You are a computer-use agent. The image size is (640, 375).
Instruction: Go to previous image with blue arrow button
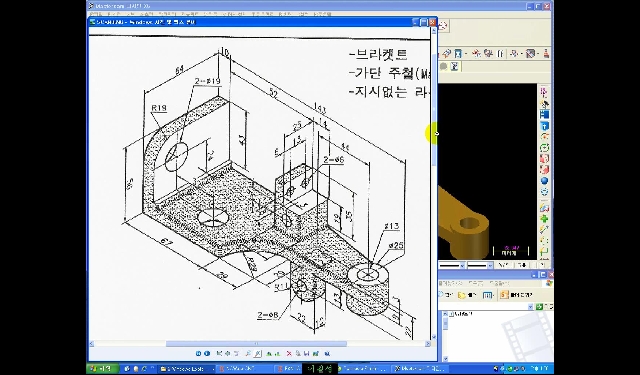pos(198,353)
